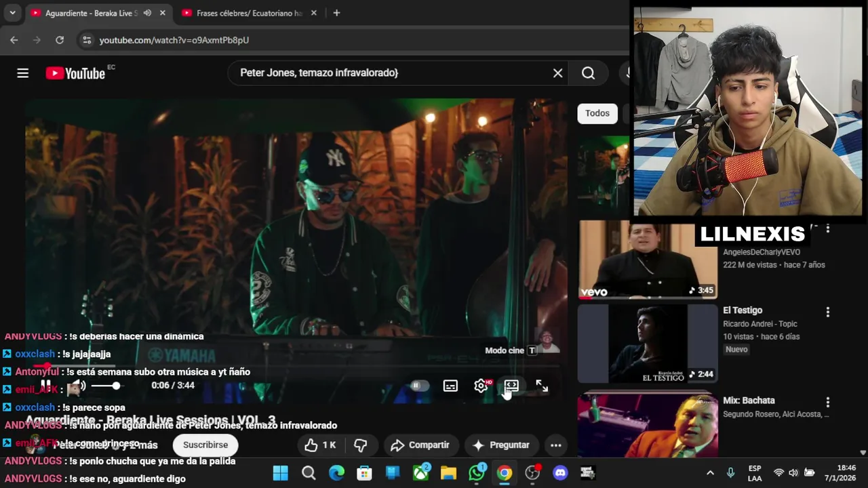Open File Explorer from taskbar

448,472
